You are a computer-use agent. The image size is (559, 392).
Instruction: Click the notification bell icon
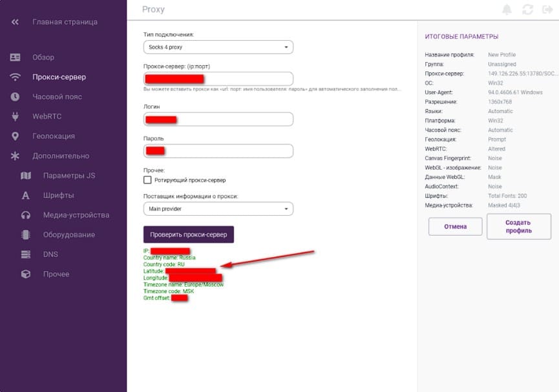[x=507, y=10]
